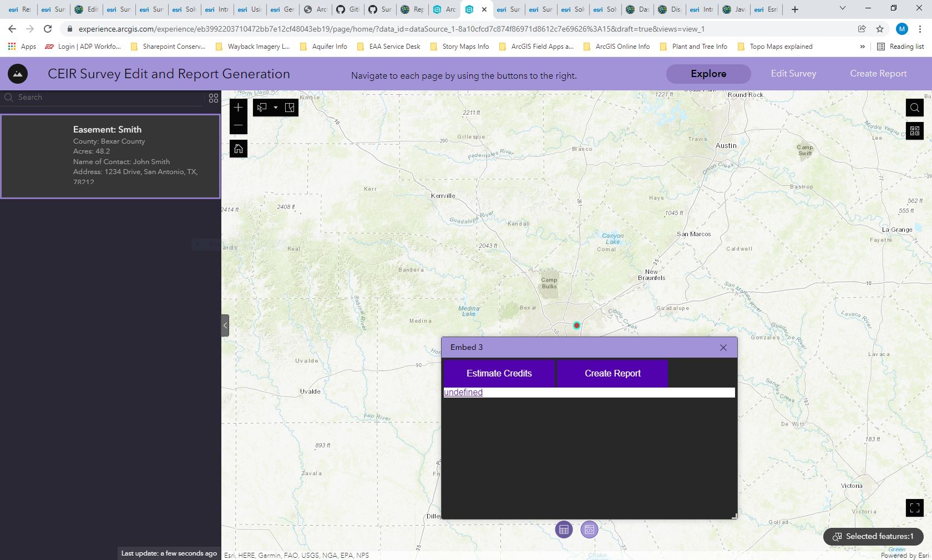Open the selection tool dropdown arrow
Image resolution: width=932 pixels, height=560 pixels.
[275, 108]
